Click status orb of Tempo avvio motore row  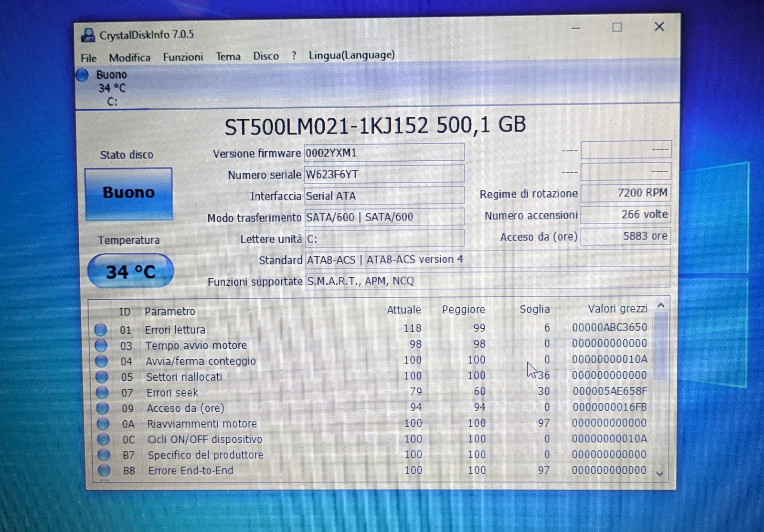[101, 345]
